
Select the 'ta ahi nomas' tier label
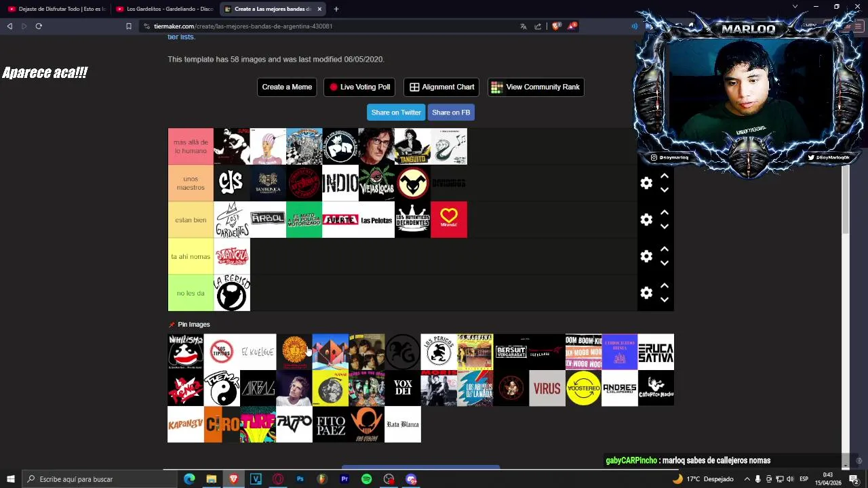click(191, 256)
